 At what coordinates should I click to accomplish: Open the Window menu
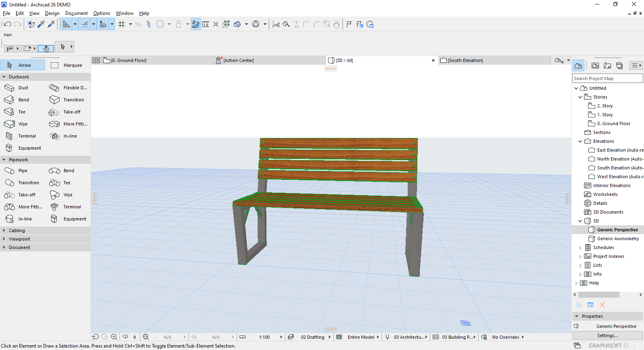point(125,13)
